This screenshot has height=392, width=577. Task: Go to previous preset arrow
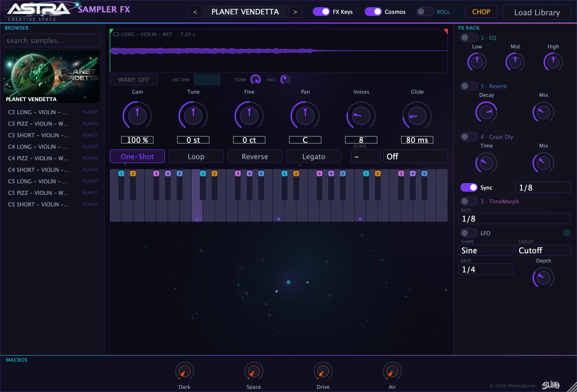click(195, 12)
